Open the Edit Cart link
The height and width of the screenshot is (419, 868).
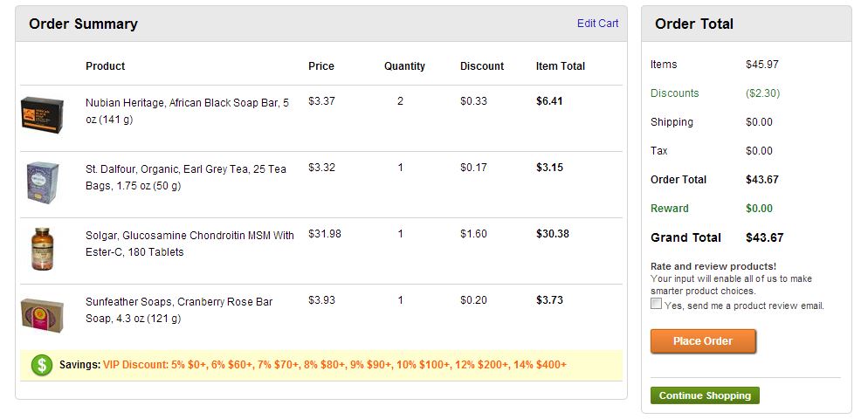597,24
